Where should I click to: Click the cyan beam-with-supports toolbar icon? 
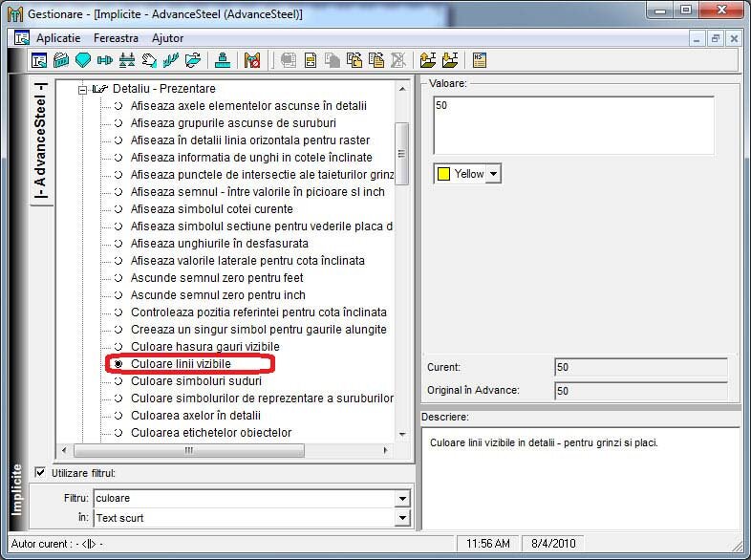[x=127, y=60]
